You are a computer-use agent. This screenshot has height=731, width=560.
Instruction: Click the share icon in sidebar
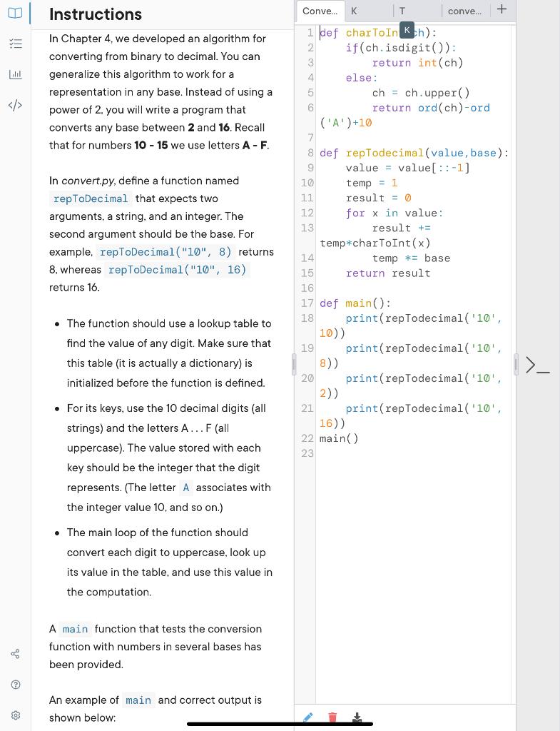coord(16,654)
